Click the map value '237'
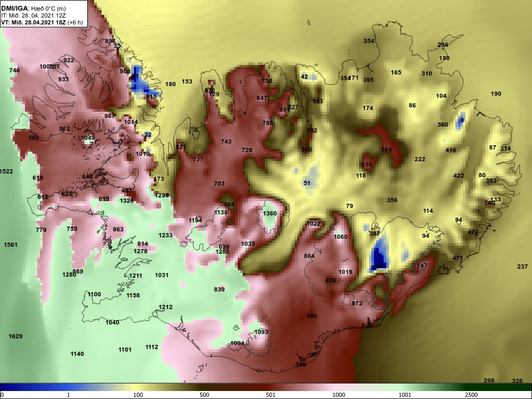The width and height of the screenshot is (532, 399). click(522, 267)
